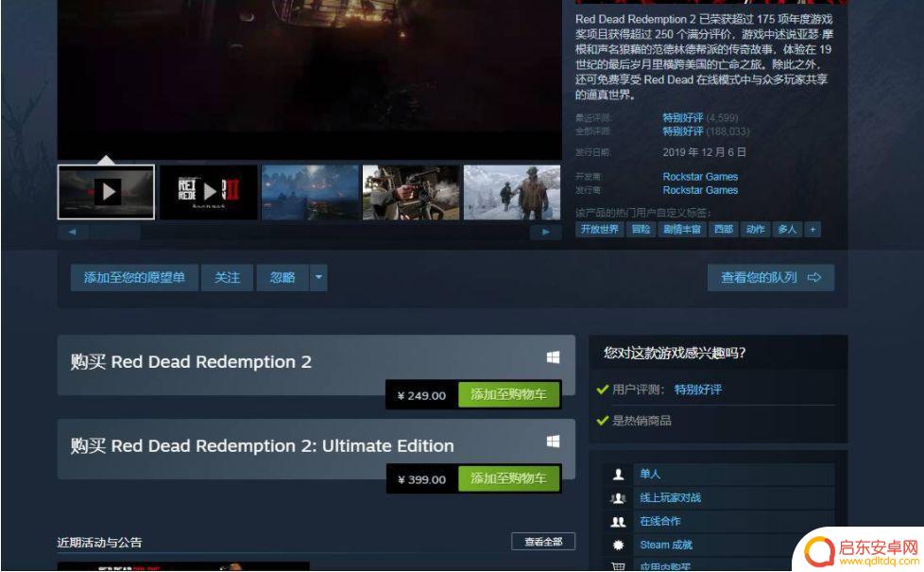The height and width of the screenshot is (572, 924).
Task: Open the 开放世界 tag
Action: click(599, 230)
